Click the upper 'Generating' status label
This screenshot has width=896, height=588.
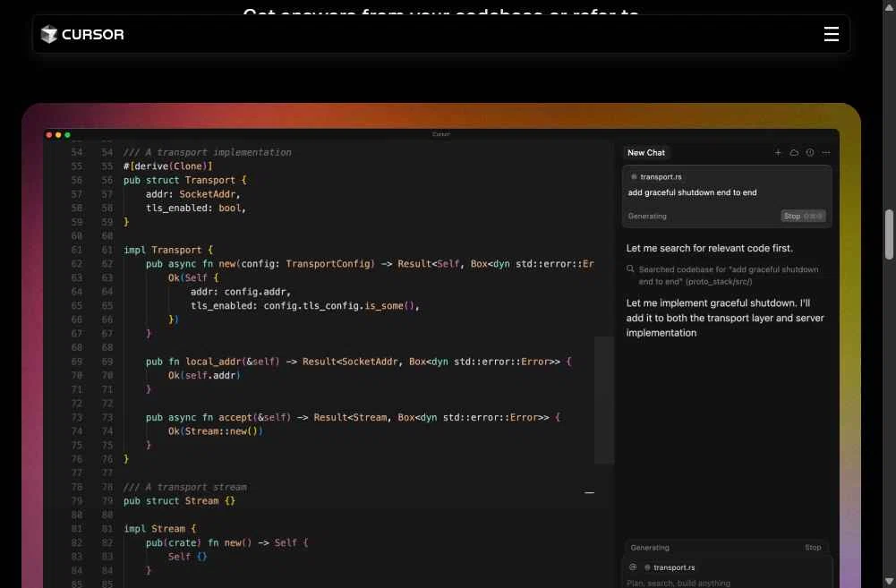tap(647, 216)
